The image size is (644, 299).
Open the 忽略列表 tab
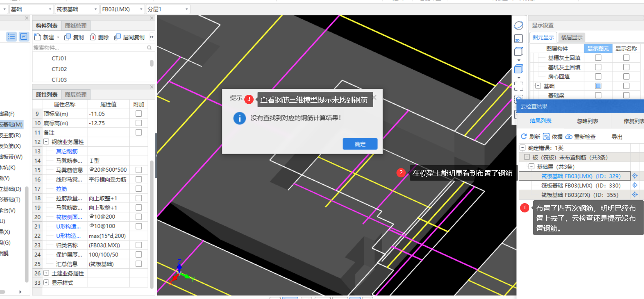(x=587, y=121)
